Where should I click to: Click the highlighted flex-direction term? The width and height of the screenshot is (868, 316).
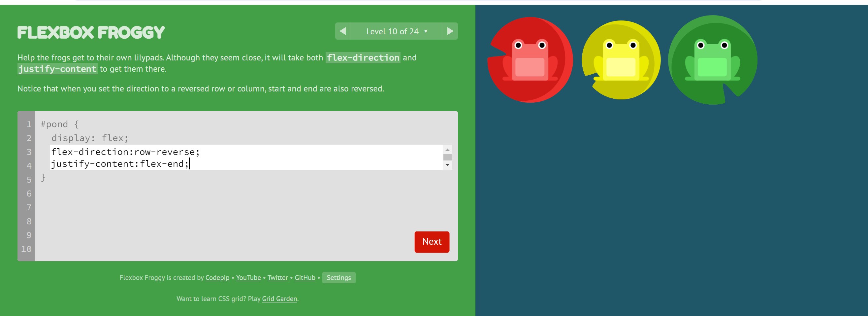[363, 58]
